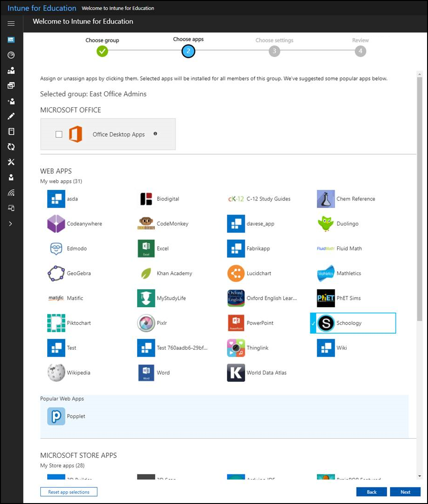Jump to the Review step 4
428x504 pixels.
pos(360,51)
